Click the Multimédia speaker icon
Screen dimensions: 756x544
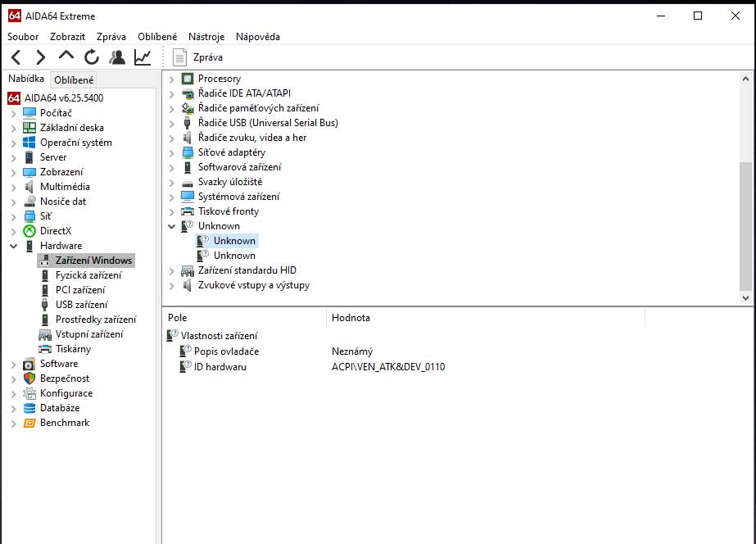29,187
